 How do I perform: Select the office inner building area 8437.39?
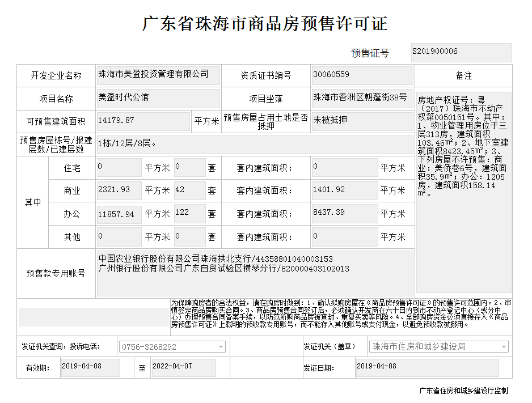click(344, 214)
